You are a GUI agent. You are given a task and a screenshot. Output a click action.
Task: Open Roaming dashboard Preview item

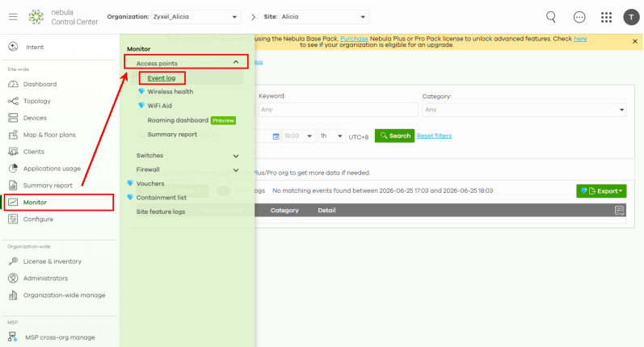(192, 120)
